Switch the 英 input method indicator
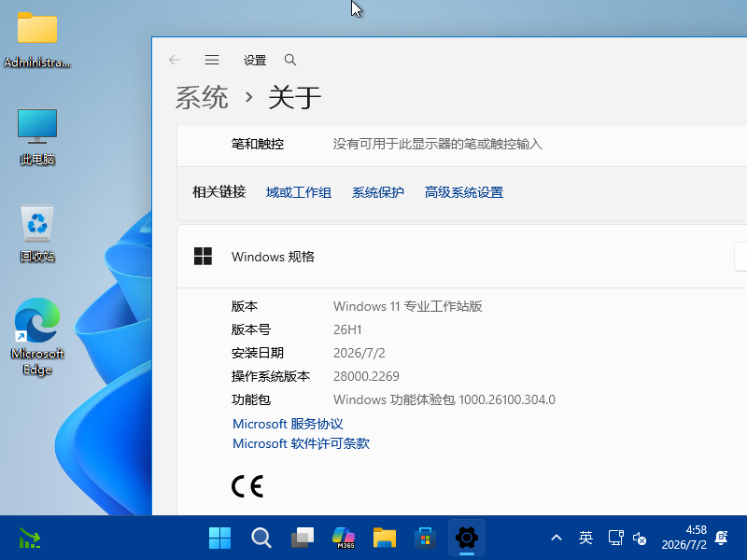This screenshot has width=747, height=560. tap(586, 538)
